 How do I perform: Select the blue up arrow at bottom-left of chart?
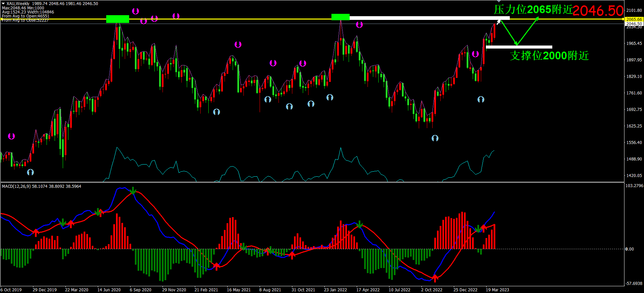[x=30, y=172]
